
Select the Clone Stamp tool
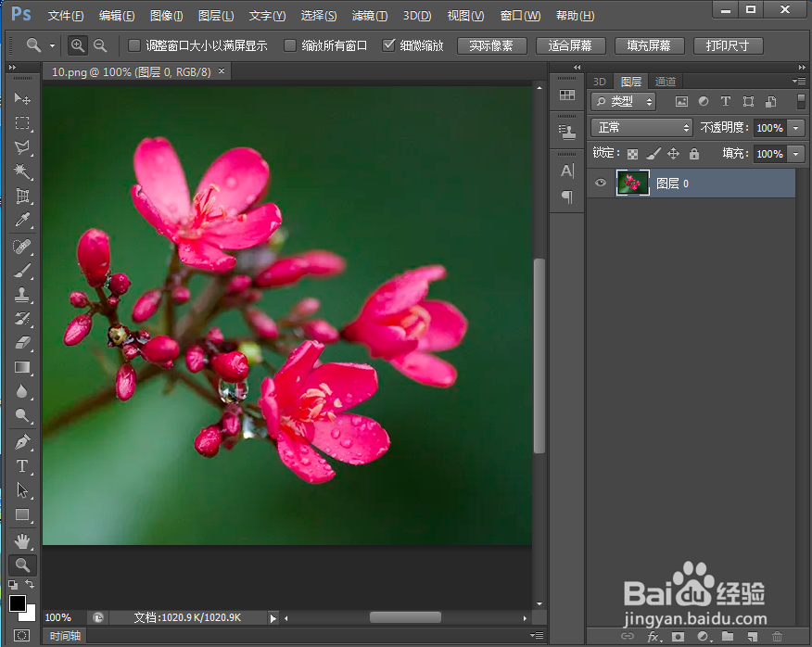[21, 295]
